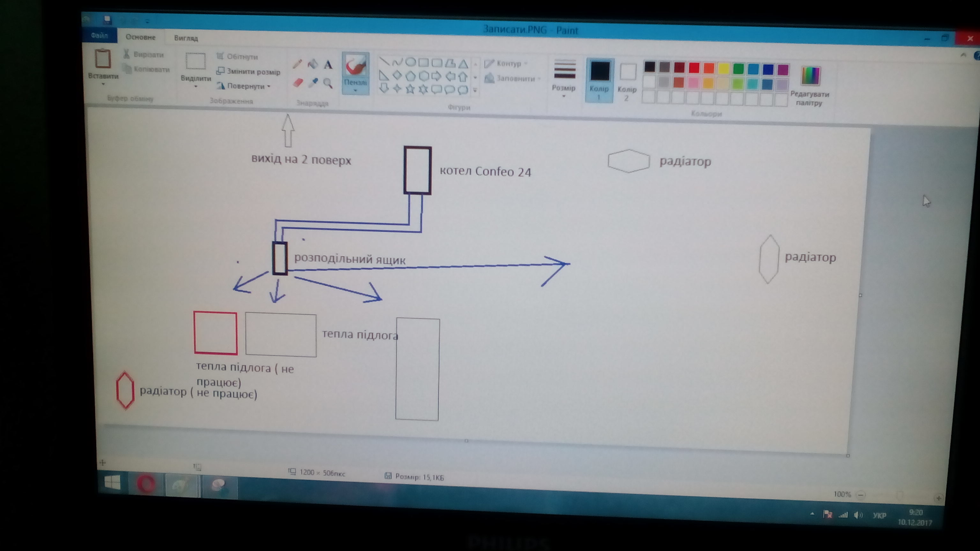Screen dimensions: 980x551
Task: Choose the yellow color swatch
Action: 724,69
